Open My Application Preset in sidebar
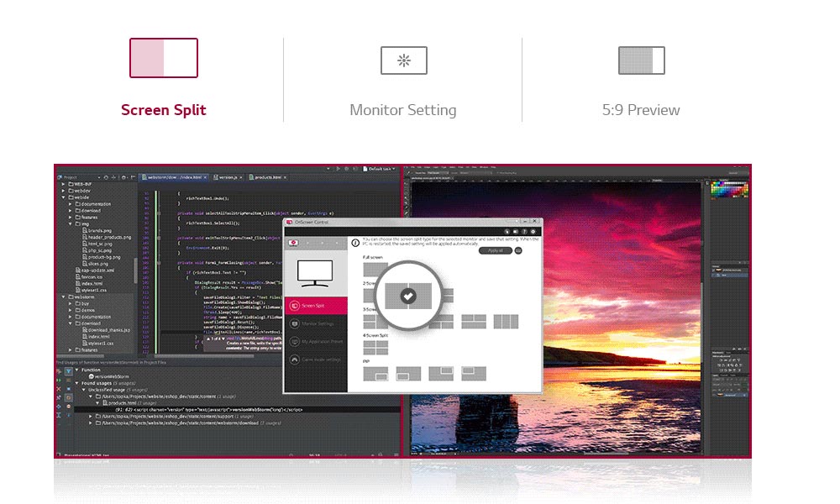Image resolution: width=840 pixels, height=504 pixels. point(316,341)
